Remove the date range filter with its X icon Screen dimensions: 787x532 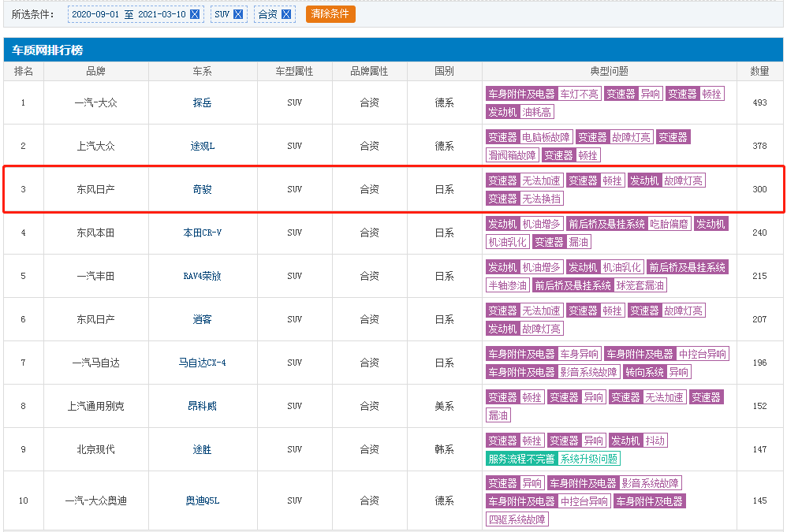click(x=195, y=14)
